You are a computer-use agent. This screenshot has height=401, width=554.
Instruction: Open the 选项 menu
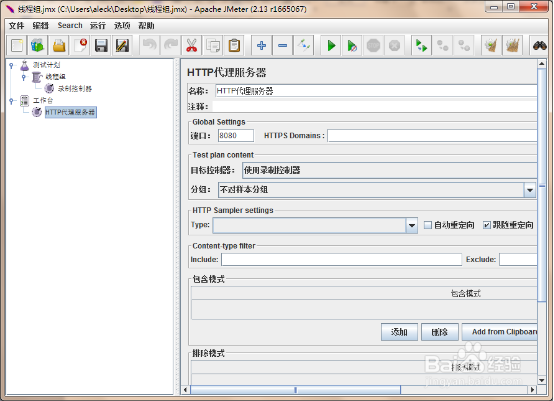tap(122, 25)
